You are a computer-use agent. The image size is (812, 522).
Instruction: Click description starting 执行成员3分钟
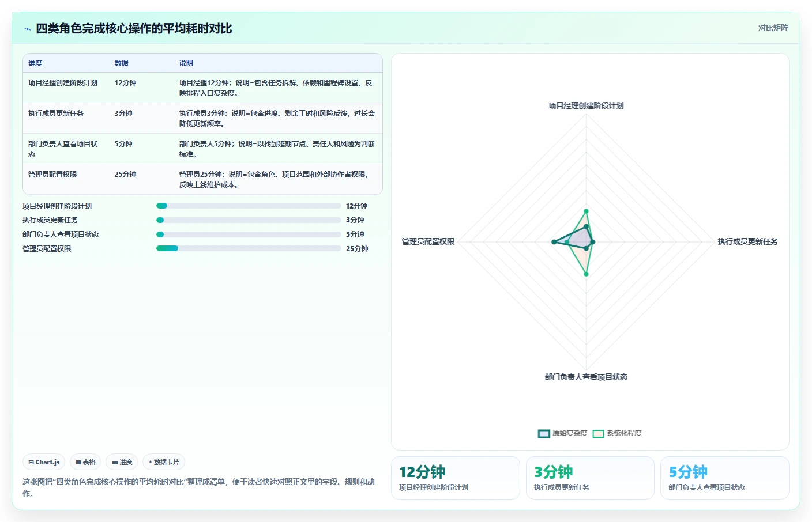pos(277,118)
